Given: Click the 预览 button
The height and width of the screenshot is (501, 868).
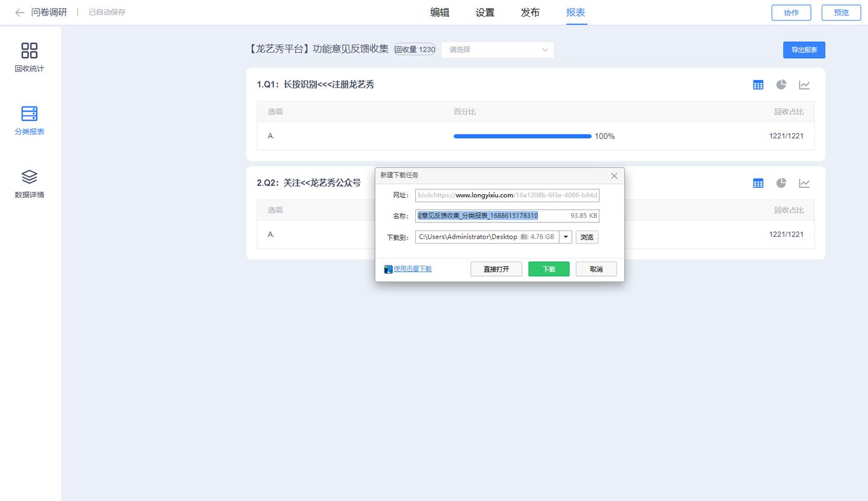Looking at the screenshot, I should pyautogui.click(x=841, y=13).
